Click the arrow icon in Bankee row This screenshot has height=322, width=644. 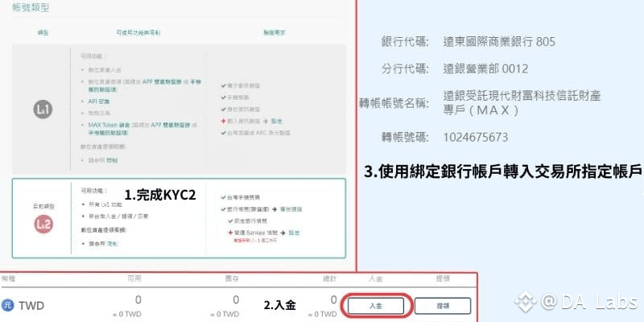pos(283,233)
